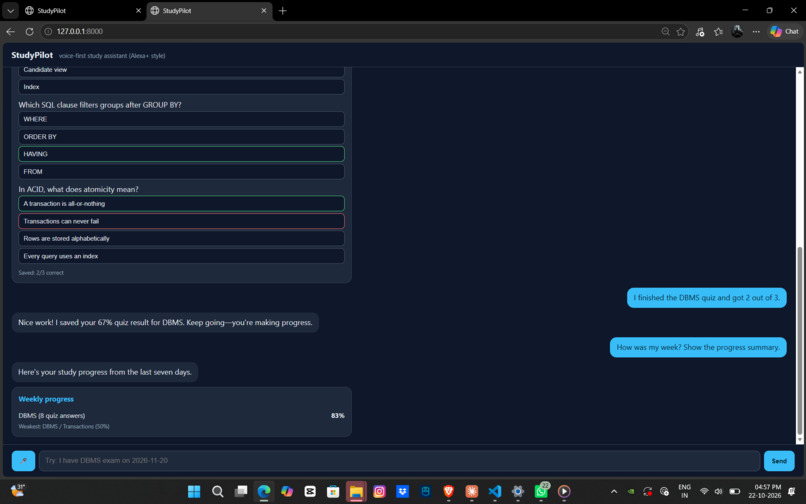Click the 'Nice work!' assistant reply

[x=165, y=322]
